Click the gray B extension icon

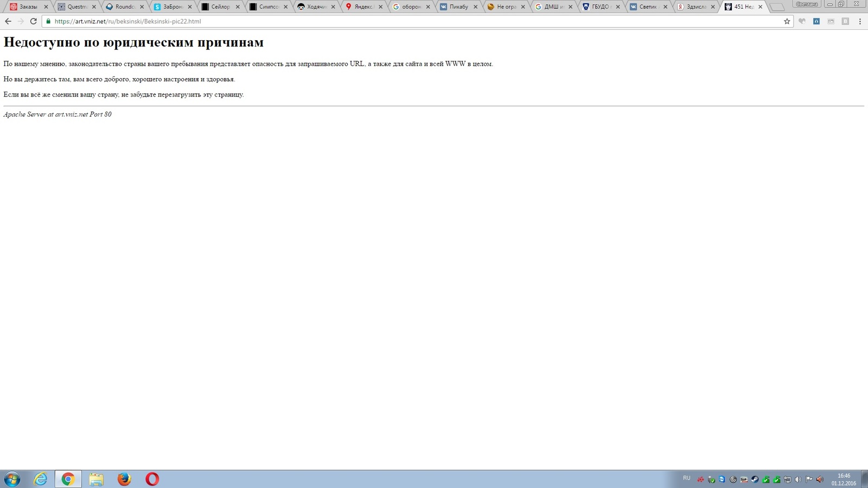(x=845, y=21)
